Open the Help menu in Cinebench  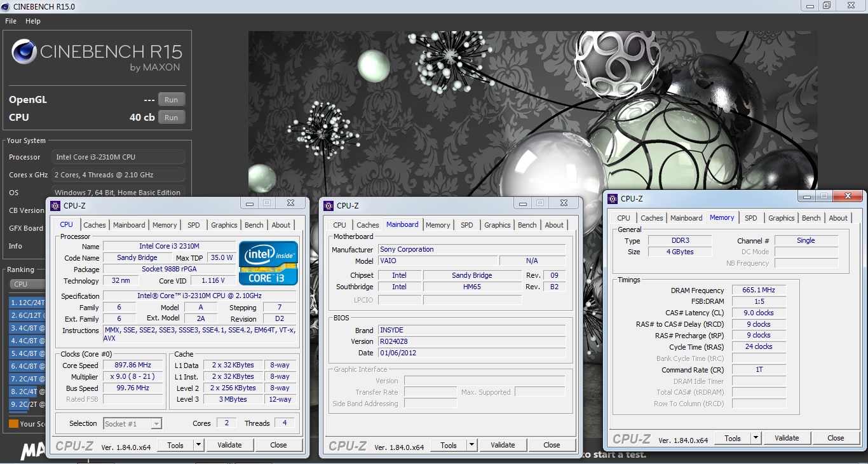pos(33,21)
